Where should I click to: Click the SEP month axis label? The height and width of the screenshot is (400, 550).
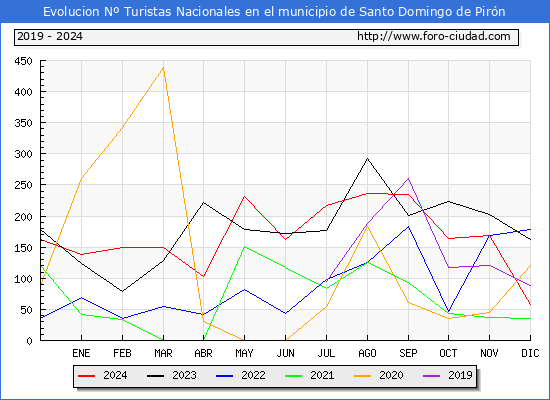pos(408,353)
